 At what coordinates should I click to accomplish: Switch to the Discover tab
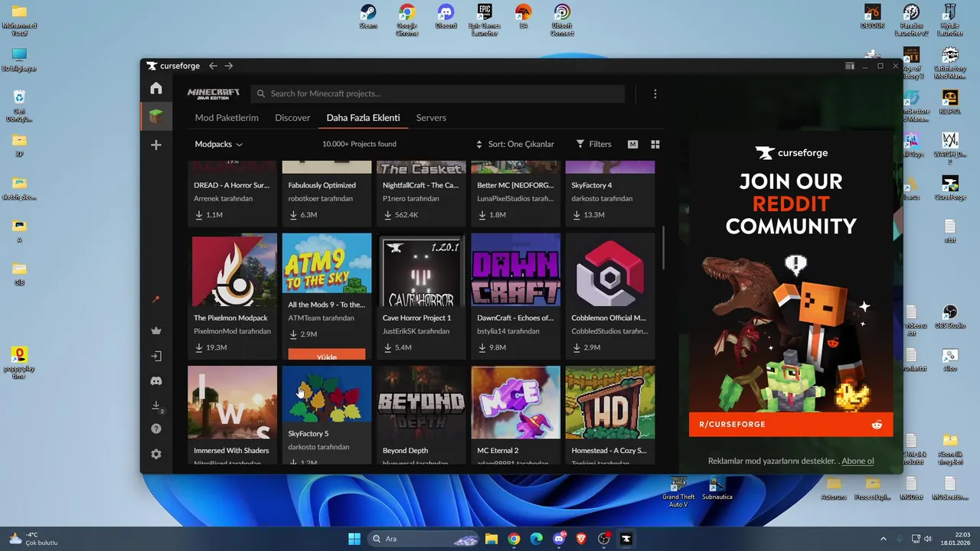[x=292, y=118]
